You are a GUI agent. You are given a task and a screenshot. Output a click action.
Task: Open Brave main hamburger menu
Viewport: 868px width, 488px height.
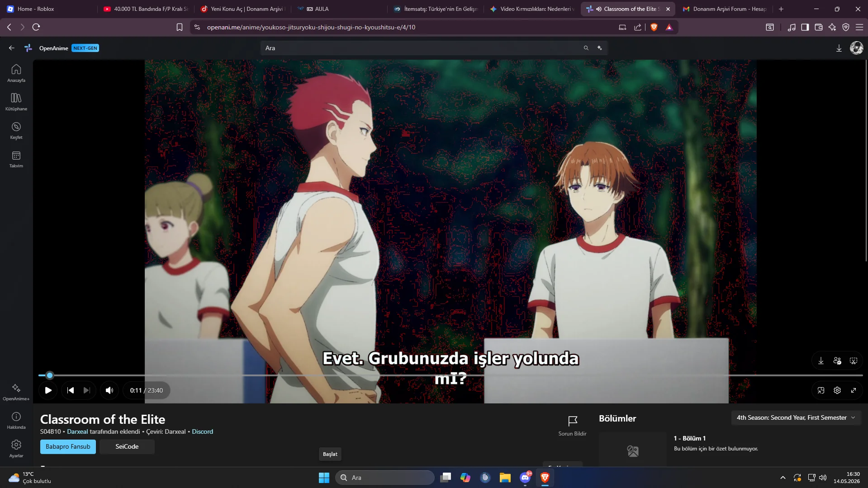click(859, 27)
